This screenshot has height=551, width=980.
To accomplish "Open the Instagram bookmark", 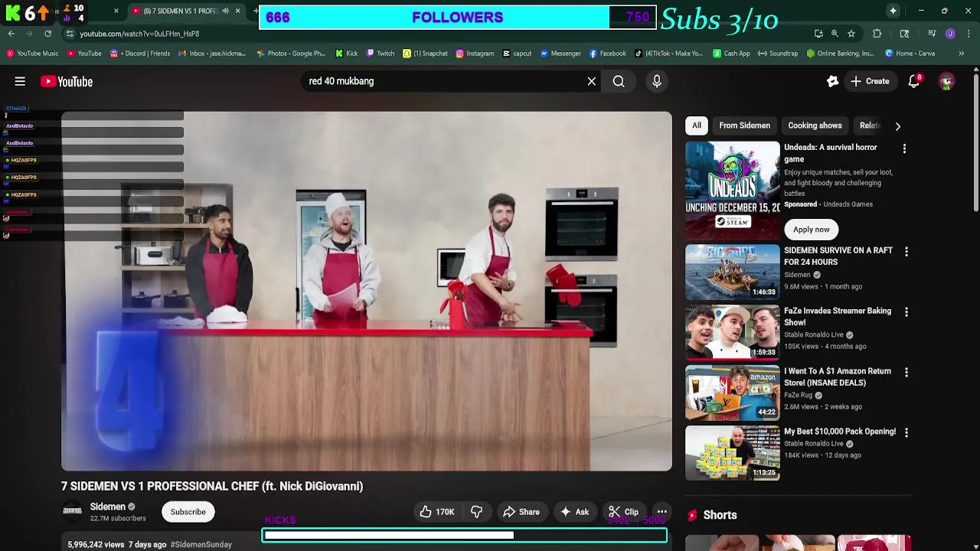I will tap(475, 54).
